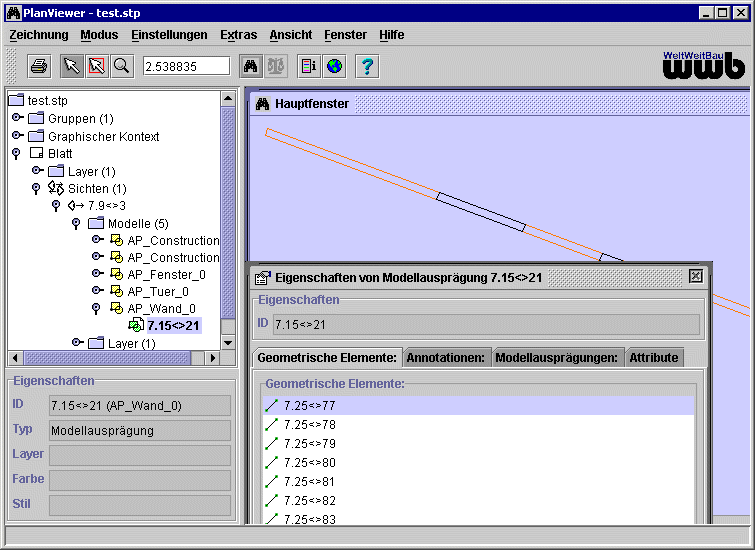Click the Typ field Modellausprägung

140,431
